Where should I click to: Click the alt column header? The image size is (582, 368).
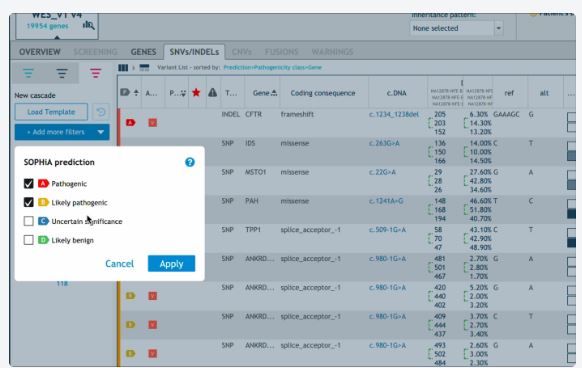[x=544, y=93]
